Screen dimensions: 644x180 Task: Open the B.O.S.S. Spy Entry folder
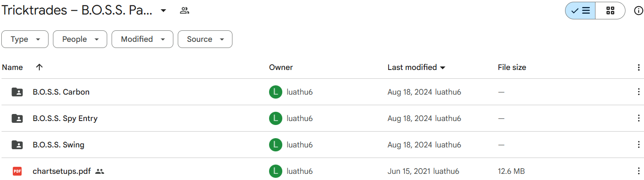(65, 118)
